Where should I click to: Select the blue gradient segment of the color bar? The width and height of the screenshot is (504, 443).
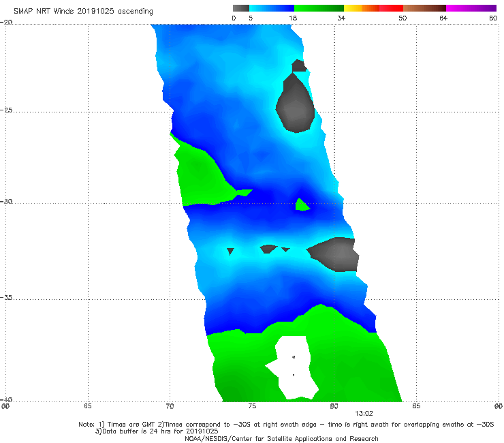coord(272,8)
